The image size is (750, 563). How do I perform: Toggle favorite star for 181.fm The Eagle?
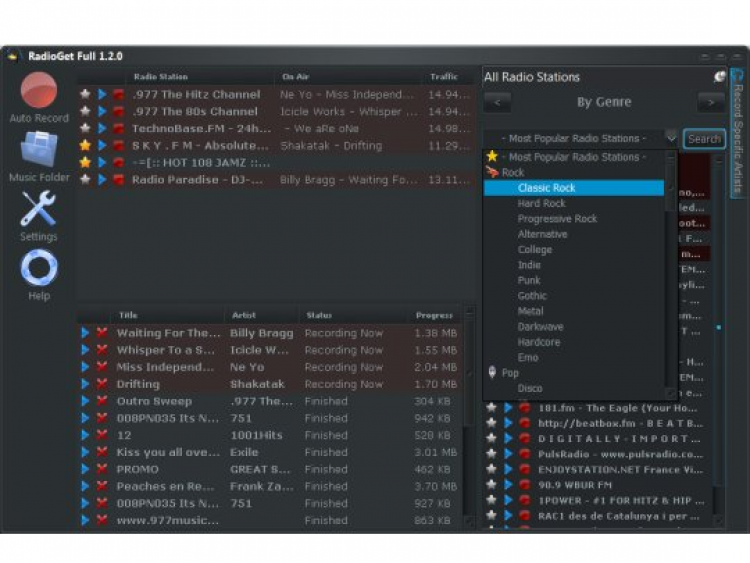tap(491, 408)
